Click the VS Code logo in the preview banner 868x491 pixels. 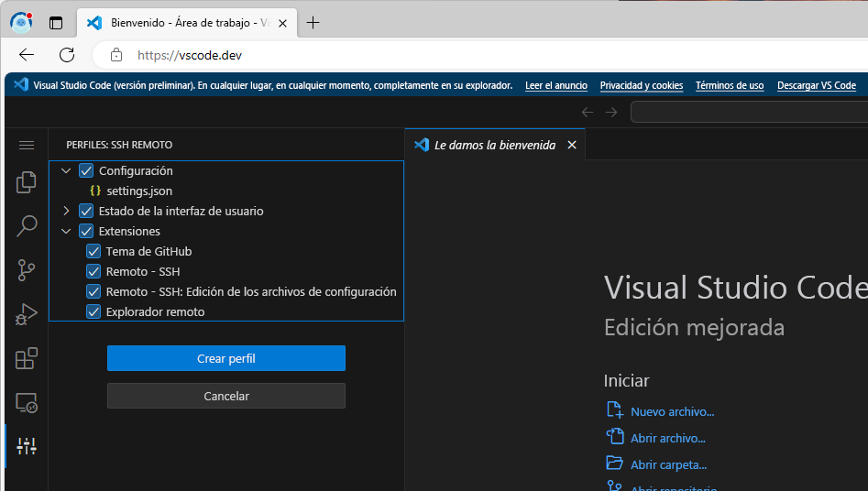21,84
